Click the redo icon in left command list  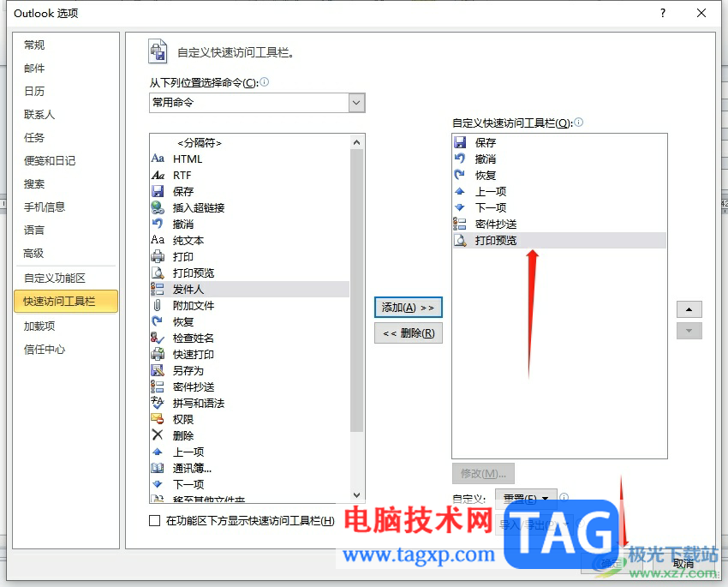[x=158, y=321]
